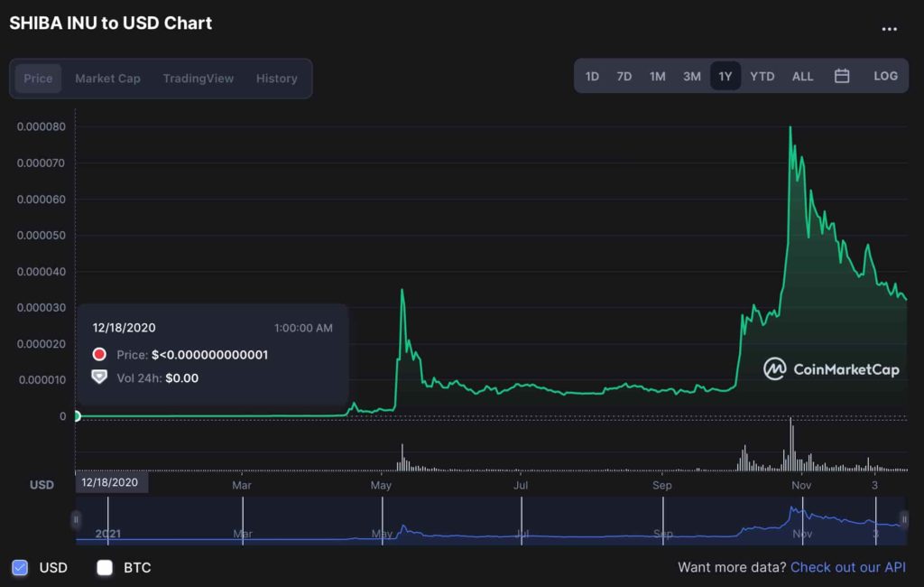Select the 3M time range

coord(692,76)
